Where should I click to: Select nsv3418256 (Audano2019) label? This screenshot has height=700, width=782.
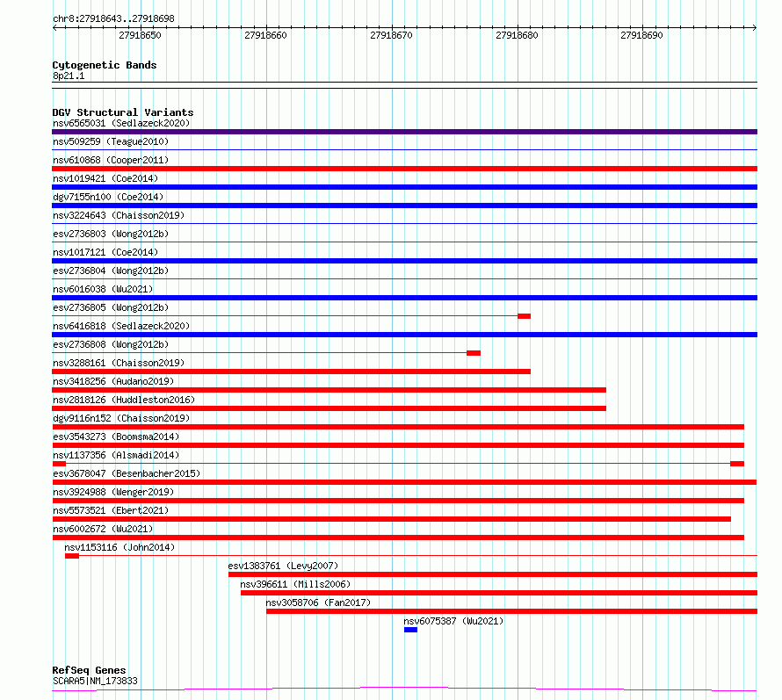[113, 381]
